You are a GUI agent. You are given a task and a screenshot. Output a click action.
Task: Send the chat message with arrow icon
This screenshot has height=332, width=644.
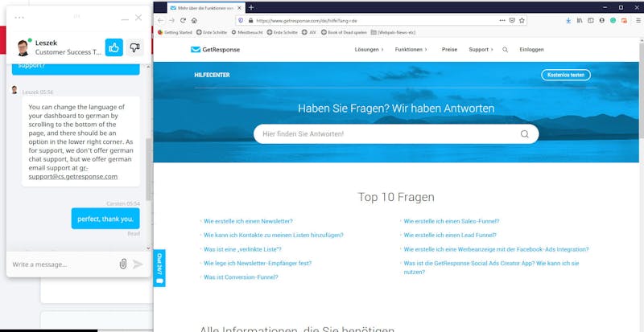[138, 264]
